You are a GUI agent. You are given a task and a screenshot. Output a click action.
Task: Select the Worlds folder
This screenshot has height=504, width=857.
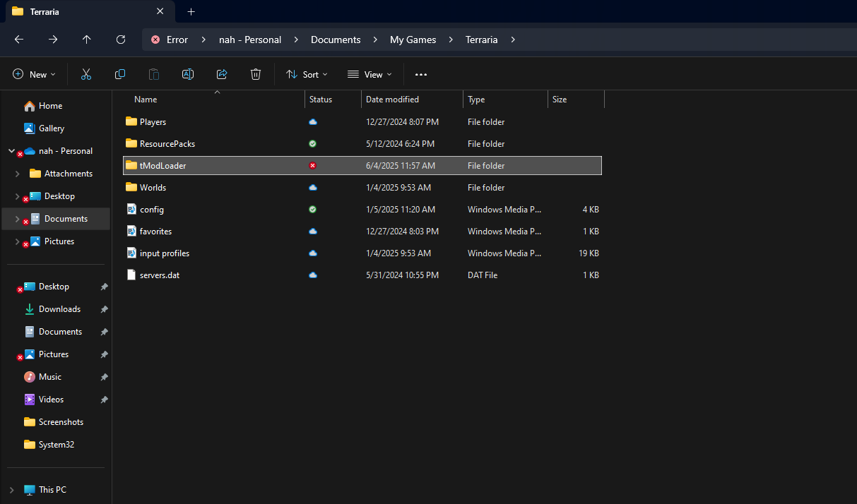[x=153, y=188]
